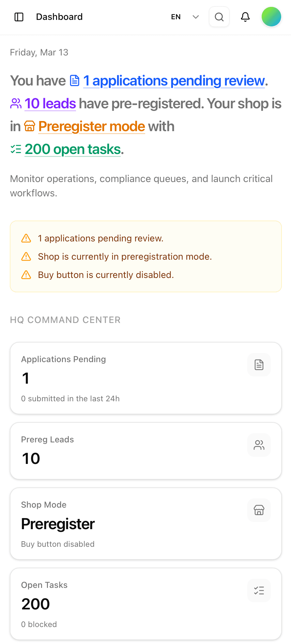Open notifications bell icon
Viewport: 291px width, 644px height.
(245, 17)
